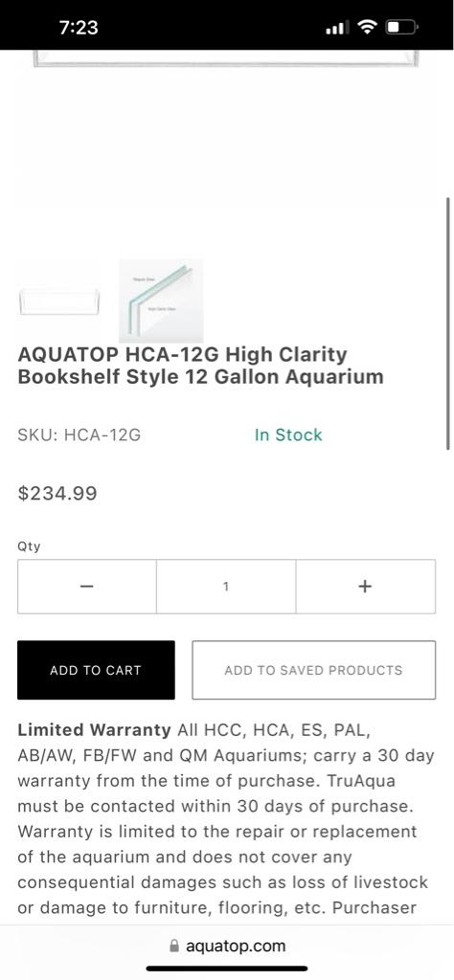Add the aquarium to cart
This screenshot has height=980, width=454.
point(96,670)
